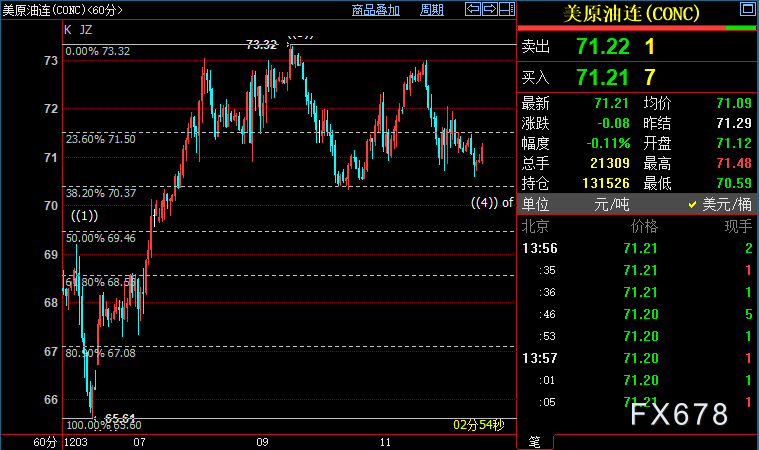Click the 均价 value 71.09

(734, 103)
